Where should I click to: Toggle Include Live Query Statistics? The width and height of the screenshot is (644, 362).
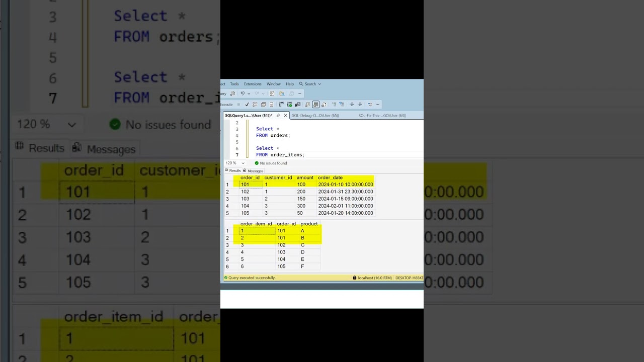pyautogui.click(x=289, y=105)
